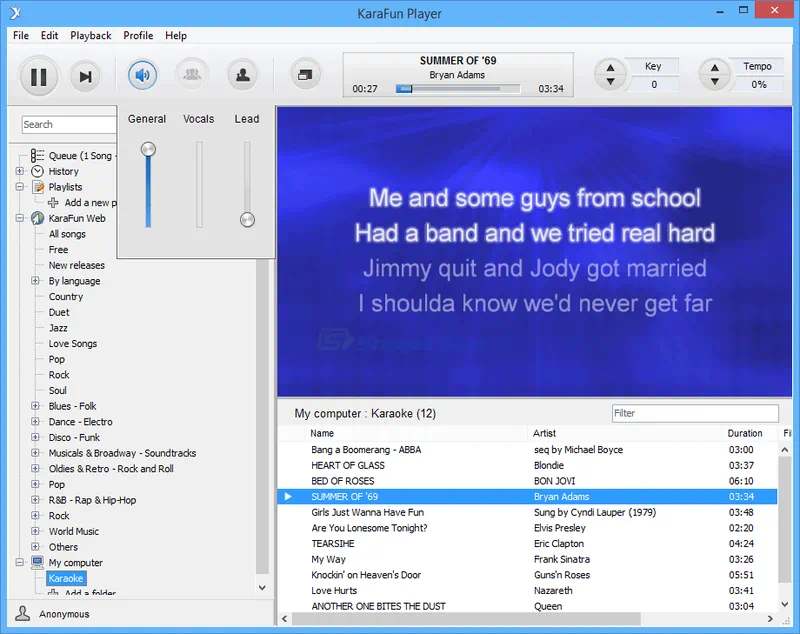Screen dimensions: 800x634
Task: Increase Tempo with up arrow
Action: pos(714,68)
